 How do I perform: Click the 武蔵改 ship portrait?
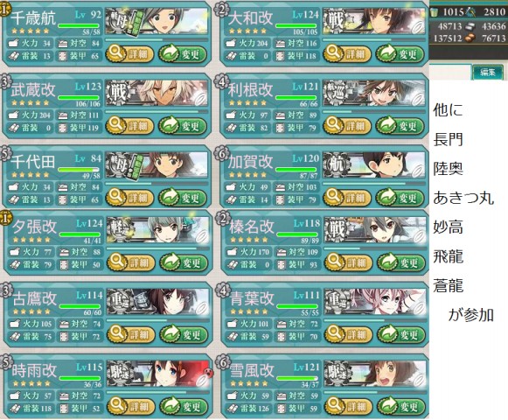tap(168, 94)
